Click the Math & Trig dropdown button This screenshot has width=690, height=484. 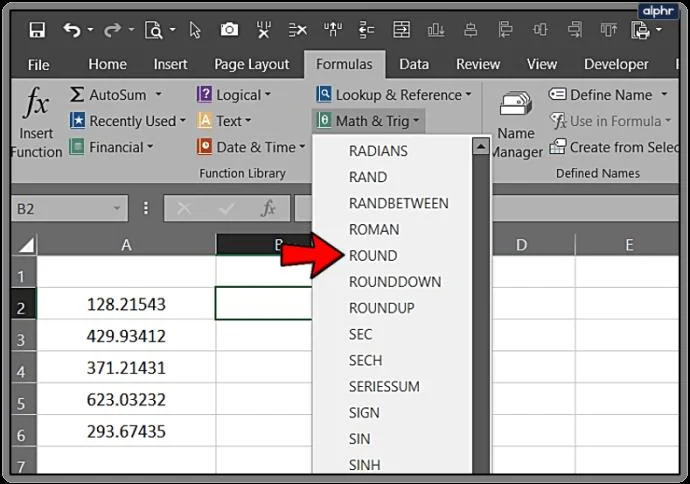coord(369,121)
